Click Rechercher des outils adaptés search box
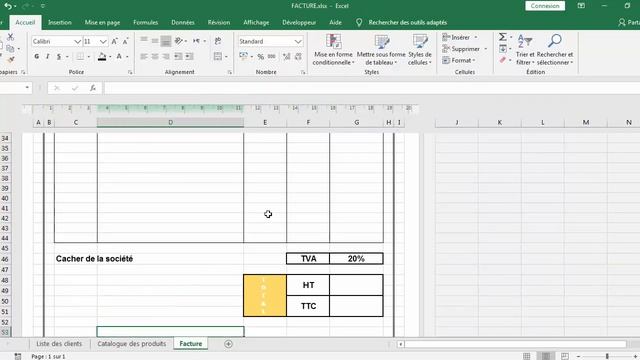The width and height of the screenshot is (640, 360). click(407, 22)
